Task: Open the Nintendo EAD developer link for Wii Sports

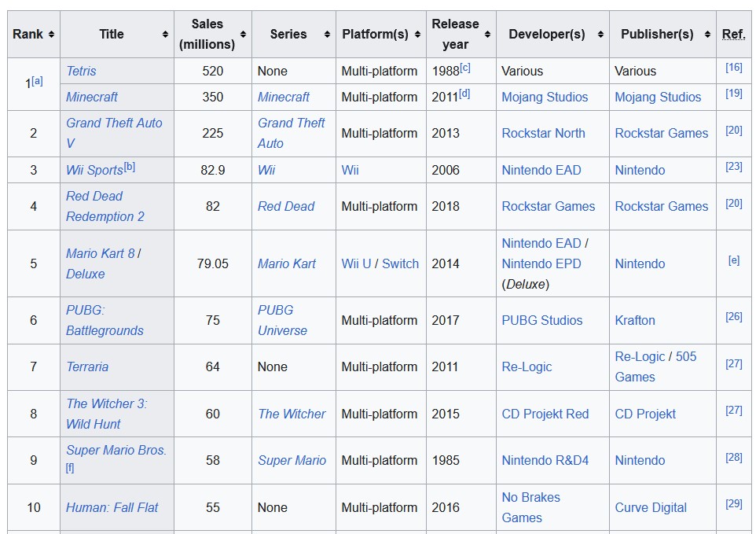Action: pos(541,171)
